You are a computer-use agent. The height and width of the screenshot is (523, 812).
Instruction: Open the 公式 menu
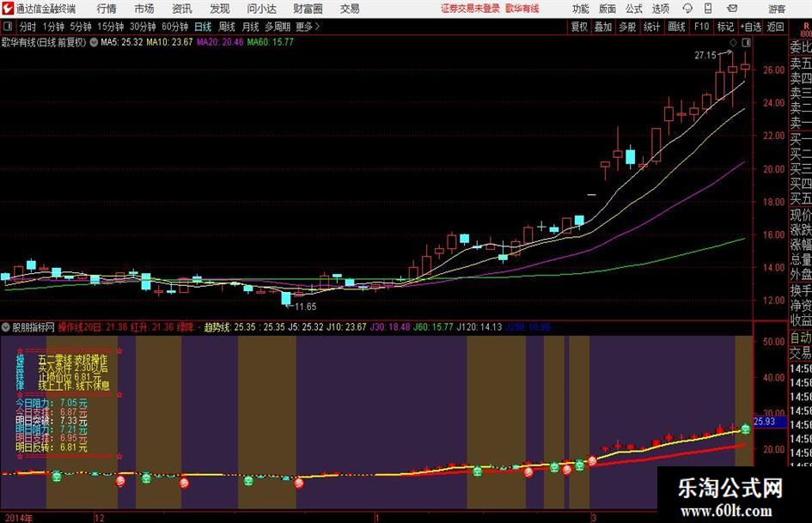click(634, 9)
